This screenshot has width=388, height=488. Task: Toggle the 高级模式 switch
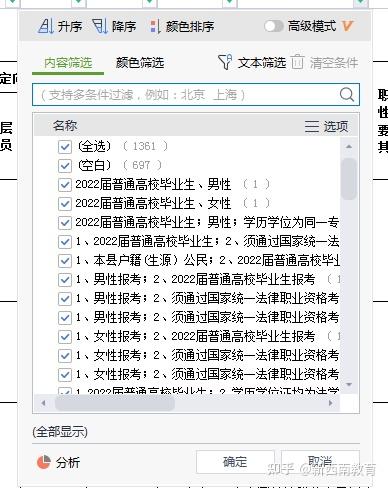(274, 26)
